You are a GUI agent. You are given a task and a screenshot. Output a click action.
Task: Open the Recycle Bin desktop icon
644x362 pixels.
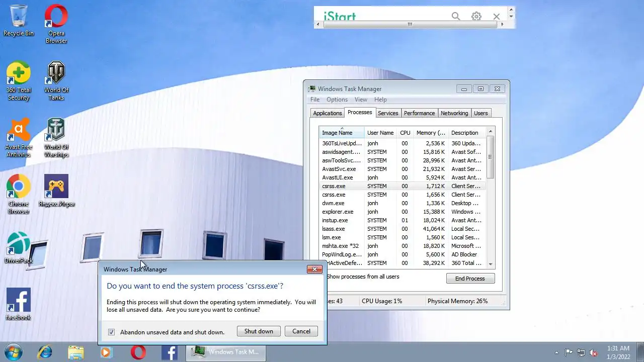click(x=19, y=20)
